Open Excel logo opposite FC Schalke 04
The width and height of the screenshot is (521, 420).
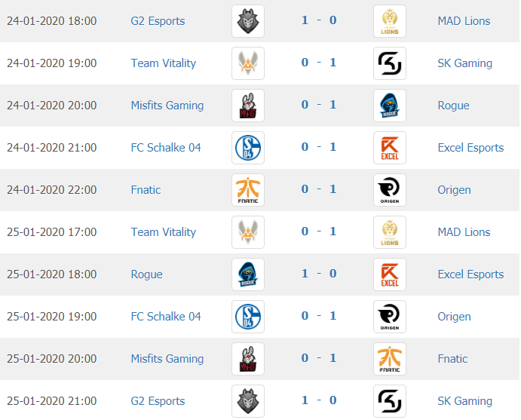click(390, 148)
